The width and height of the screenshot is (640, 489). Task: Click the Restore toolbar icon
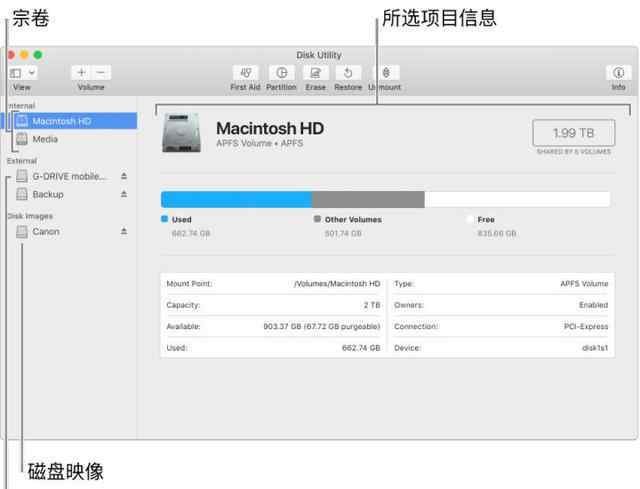coord(348,73)
